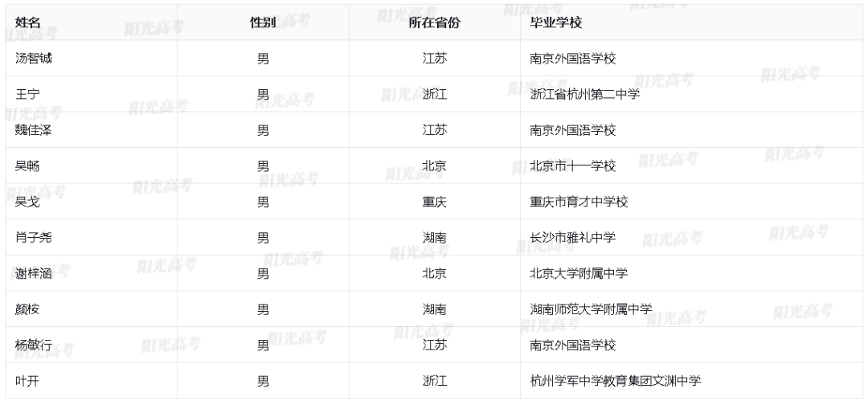Screen dimensions: 868x401
Task: Click 南京外国语学校 in 杨敏行's row
Action: (573, 345)
